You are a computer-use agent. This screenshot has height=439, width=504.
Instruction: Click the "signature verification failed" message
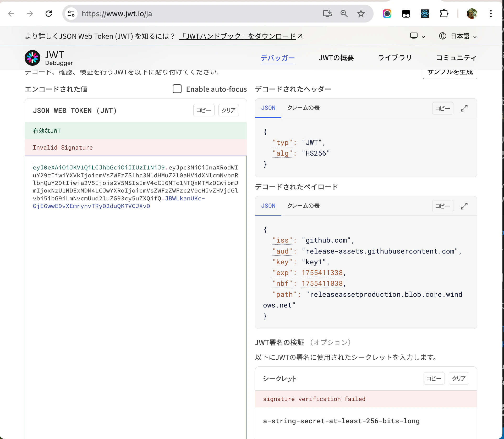[x=314, y=399]
